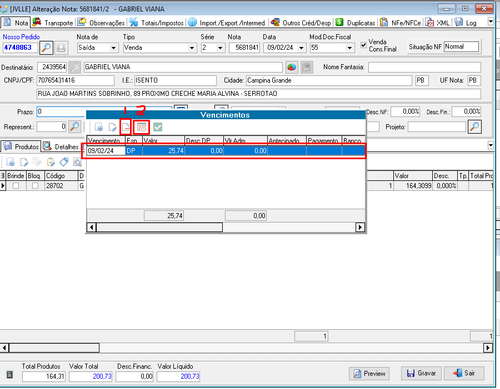Click main window bottom scrollbar right arrow
500x389 pixels.
point(488,348)
